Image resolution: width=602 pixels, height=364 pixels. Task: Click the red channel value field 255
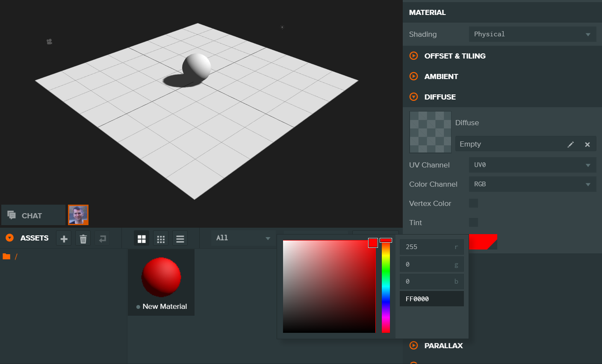pyautogui.click(x=431, y=247)
